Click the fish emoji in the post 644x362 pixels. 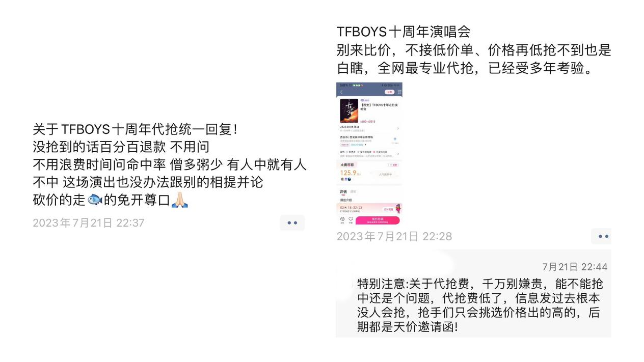[x=95, y=200]
